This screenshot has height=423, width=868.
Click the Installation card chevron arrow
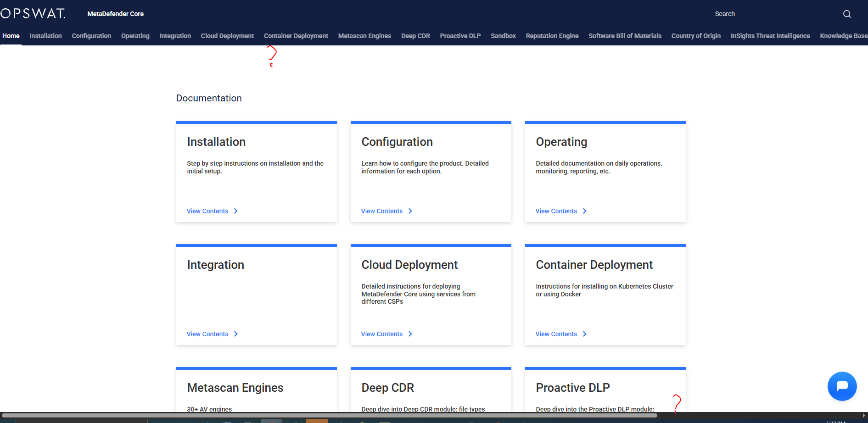(x=236, y=211)
